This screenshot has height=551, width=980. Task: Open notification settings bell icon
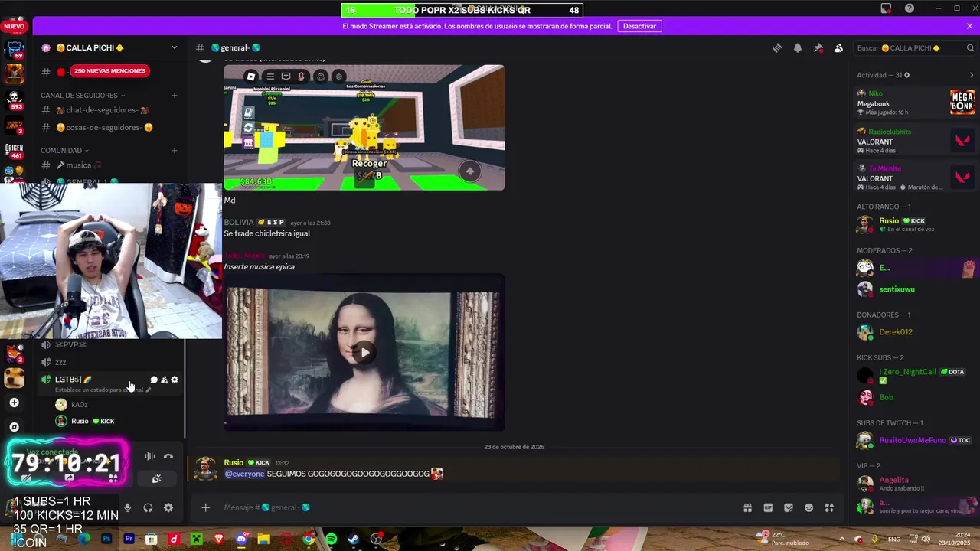coord(798,47)
